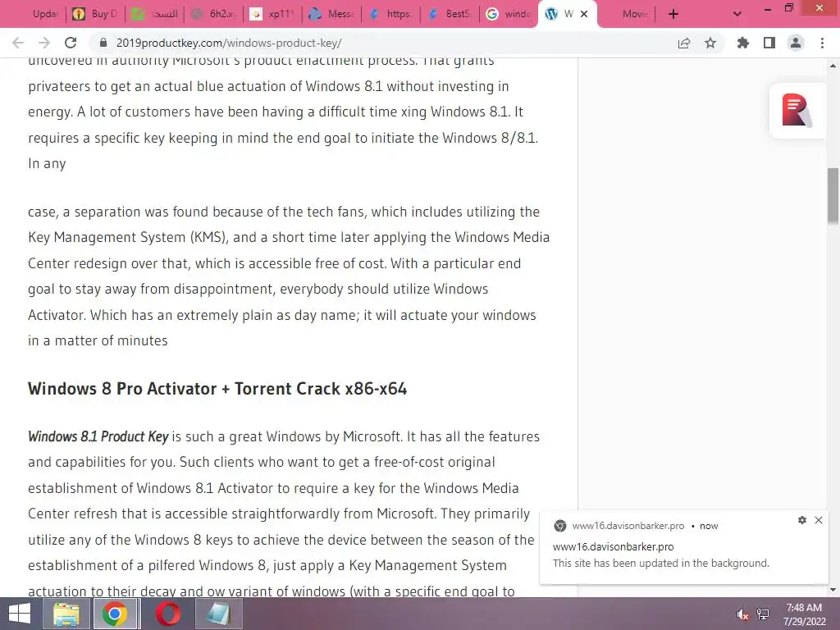
Task: Switch to the 6h2x tab
Action: coord(213,14)
